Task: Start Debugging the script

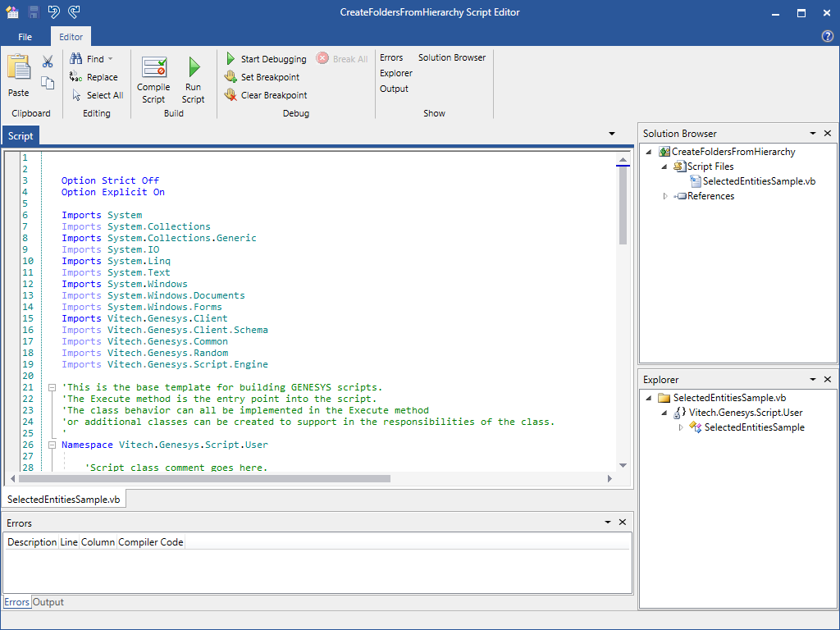Action: tap(266, 59)
